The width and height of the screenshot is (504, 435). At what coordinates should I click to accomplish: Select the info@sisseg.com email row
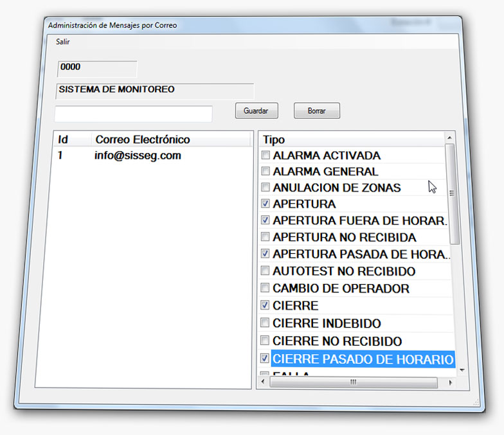pos(138,155)
